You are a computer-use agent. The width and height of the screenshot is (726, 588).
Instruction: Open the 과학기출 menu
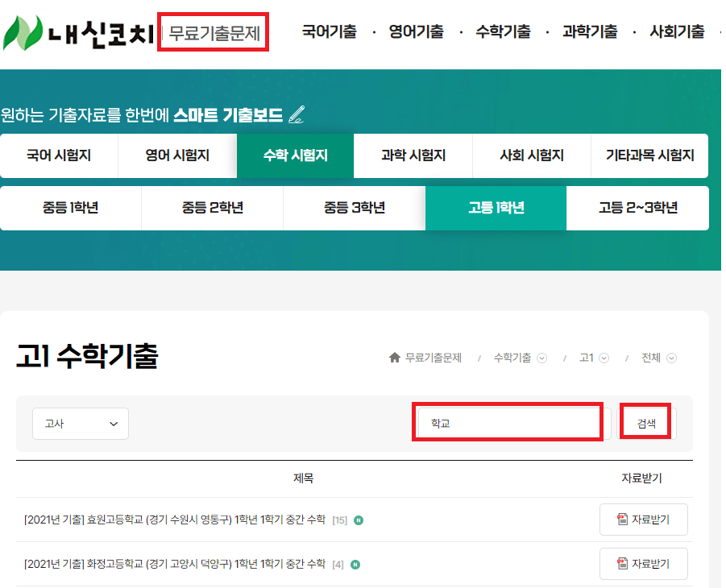(x=590, y=30)
